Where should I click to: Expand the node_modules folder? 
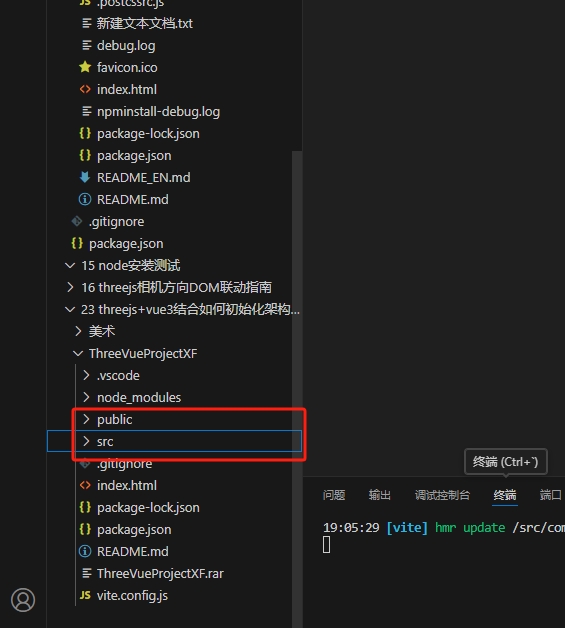(86, 397)
